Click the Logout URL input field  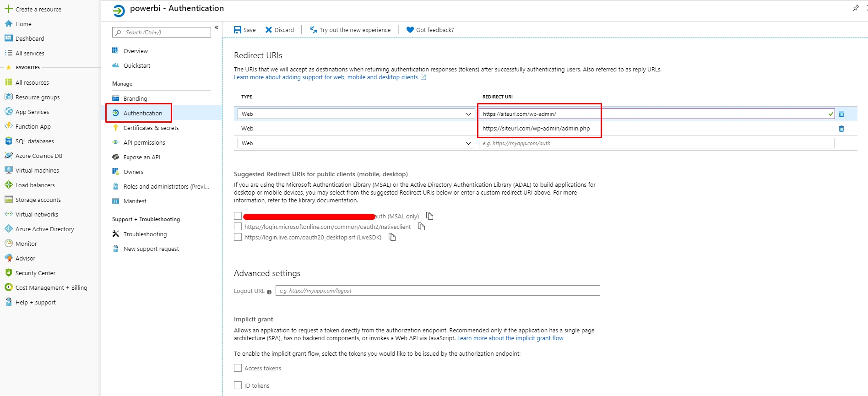point(438,291)
